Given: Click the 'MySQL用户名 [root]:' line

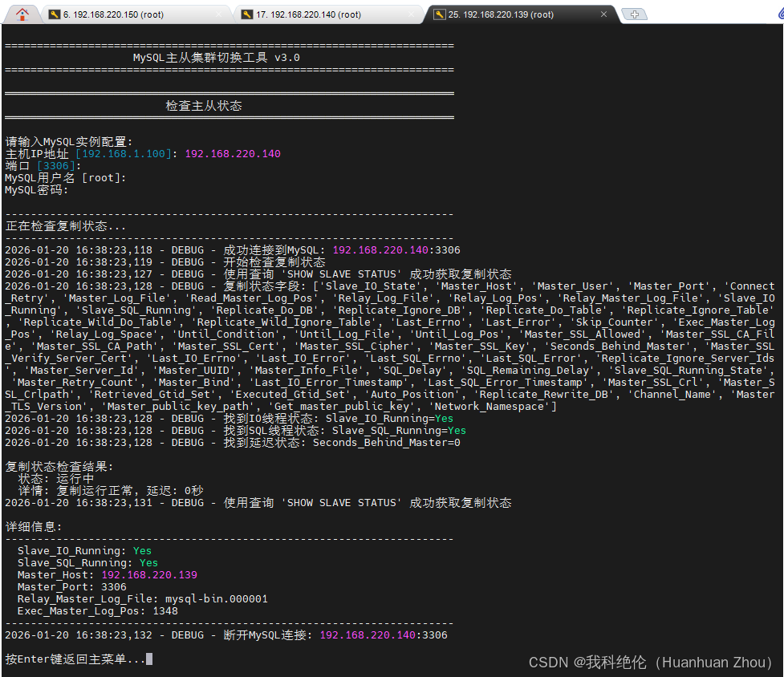Looking at the screenshot, I should [x=66, y=178].
